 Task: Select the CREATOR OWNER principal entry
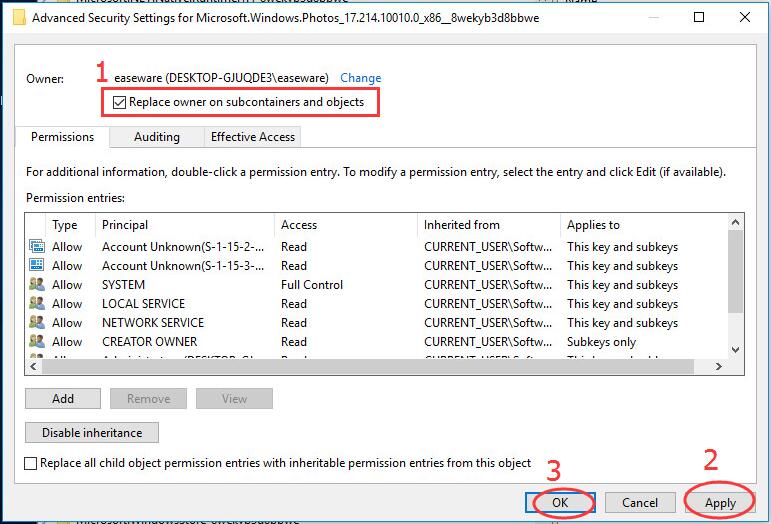149,341
